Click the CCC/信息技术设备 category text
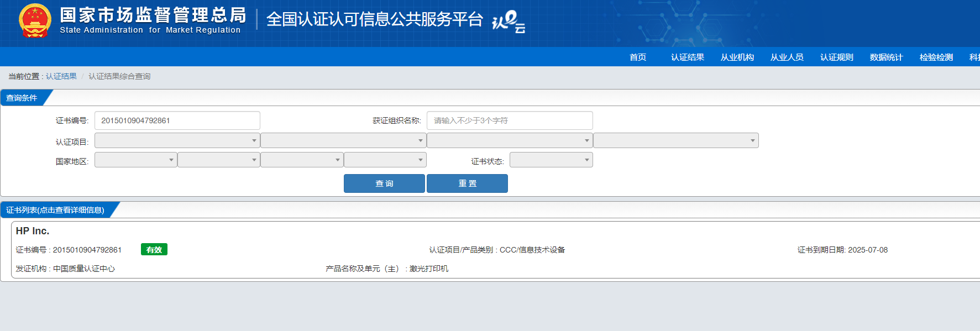 532,250
